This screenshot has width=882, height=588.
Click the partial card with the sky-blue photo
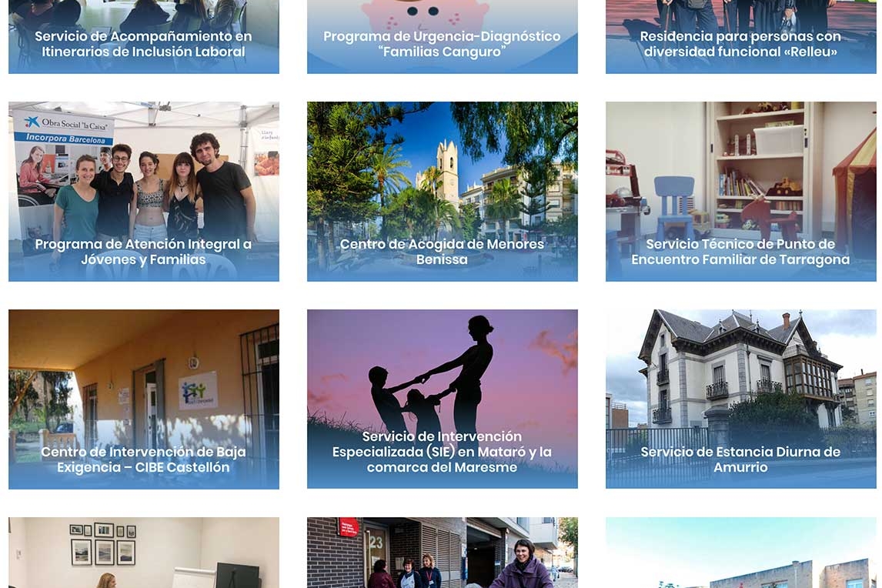[x=741, y=553]
